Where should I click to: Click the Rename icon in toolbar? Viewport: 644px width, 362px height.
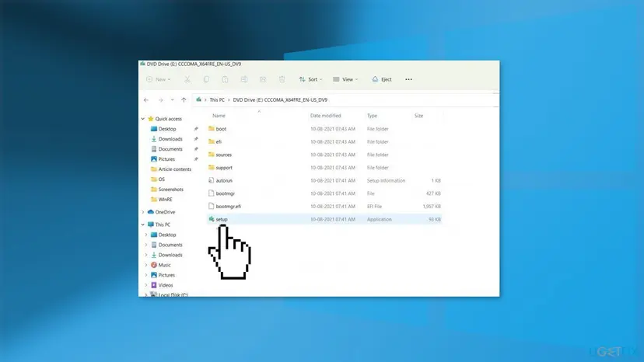244,79
